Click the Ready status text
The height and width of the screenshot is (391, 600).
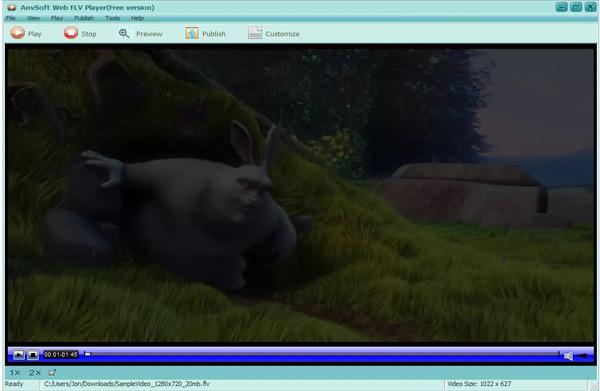tap(14, 384)
